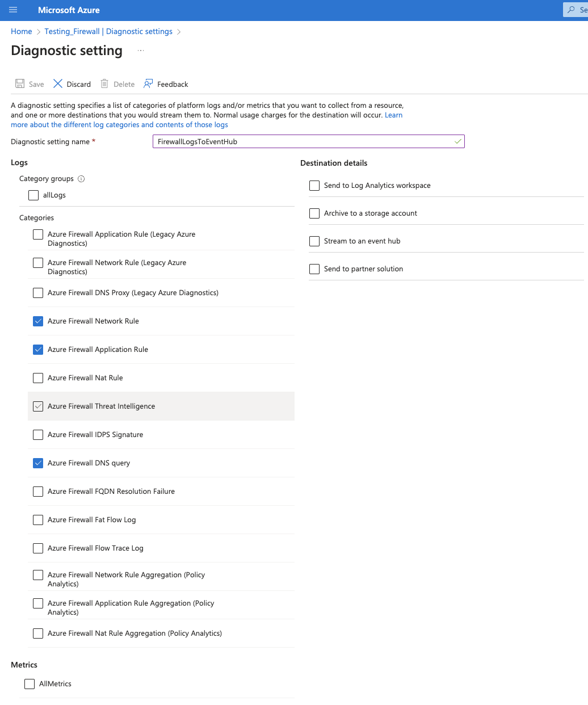Viewport: 588px width, 705px height.
Task: Enable the allLogs category group checkbox
Action: pyautogui.click(x=33, y=195)
